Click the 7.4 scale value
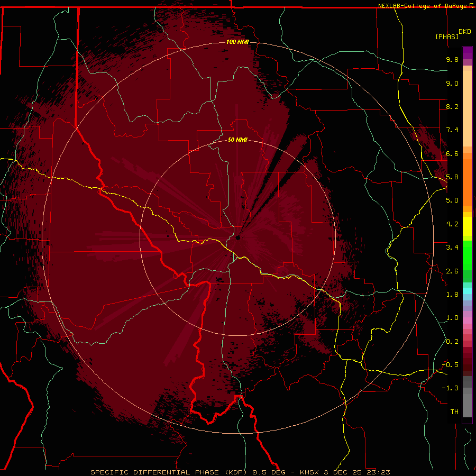The width and height of the screenshot is (476, 476). point(452,130)
